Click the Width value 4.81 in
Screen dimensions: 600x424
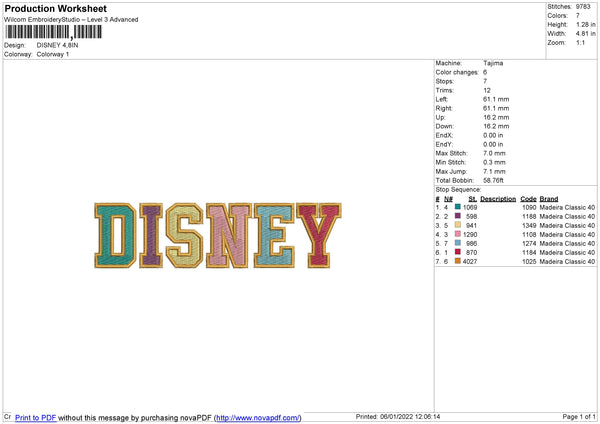tap(586, 34)
